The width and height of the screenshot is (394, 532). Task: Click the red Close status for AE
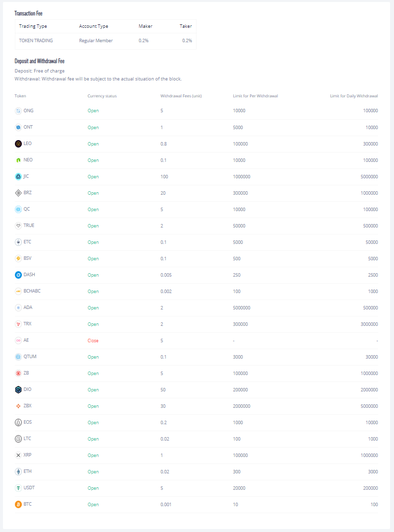coord(93,341)
